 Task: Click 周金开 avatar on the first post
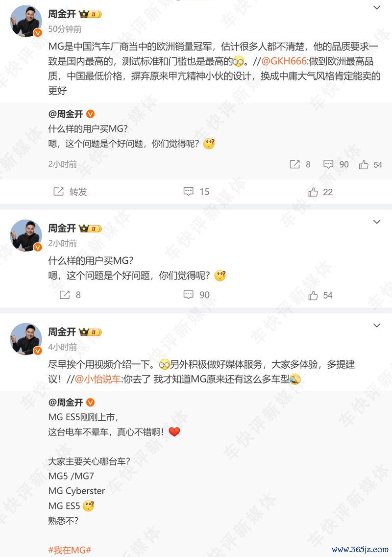26,21
